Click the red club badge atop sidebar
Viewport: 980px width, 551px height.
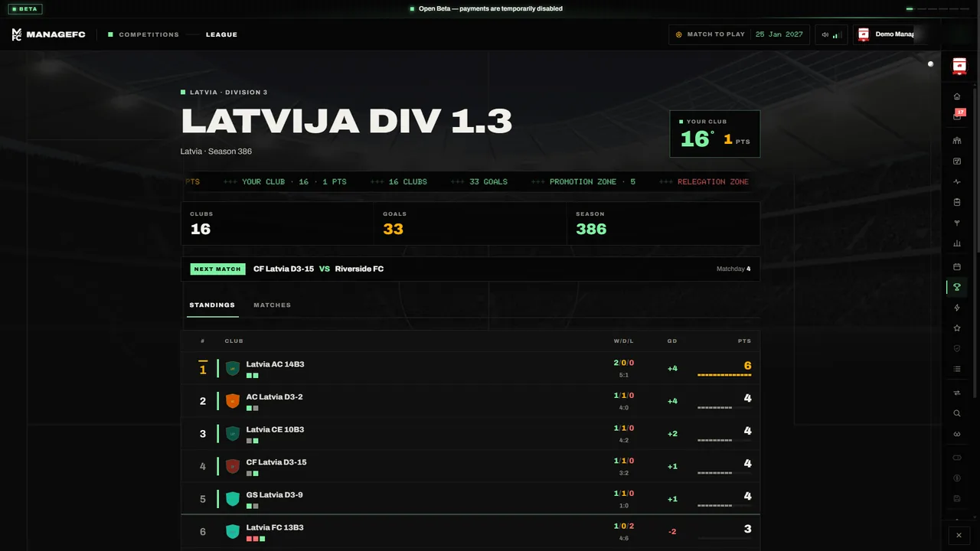coord(959,67)
